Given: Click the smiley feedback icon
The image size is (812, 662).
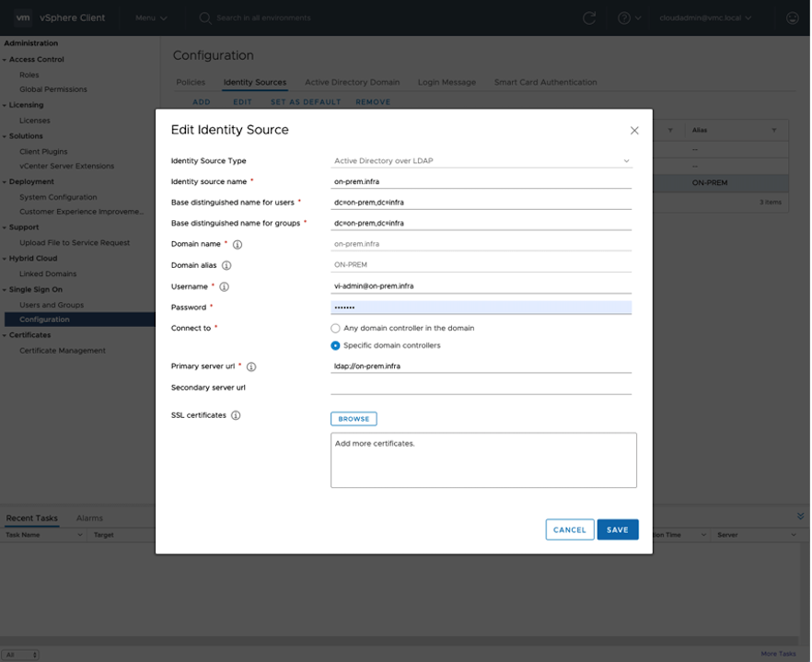Looking at the screenshot, I should pos(792,18).
